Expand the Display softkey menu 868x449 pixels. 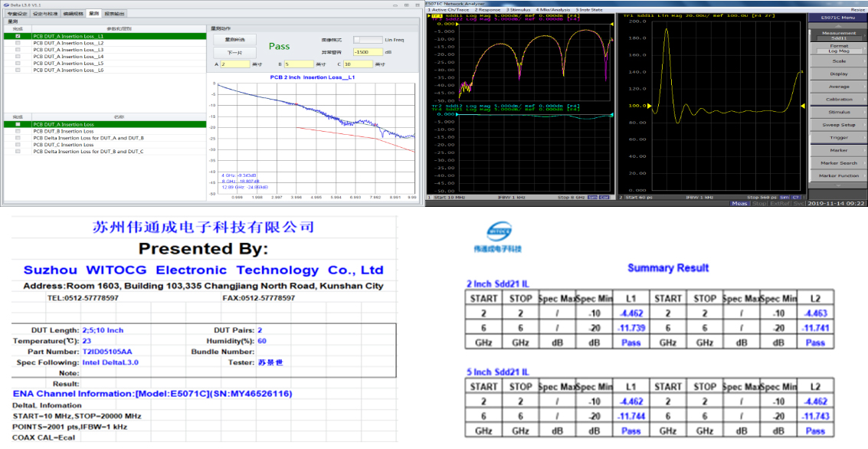tap(839, 74)
